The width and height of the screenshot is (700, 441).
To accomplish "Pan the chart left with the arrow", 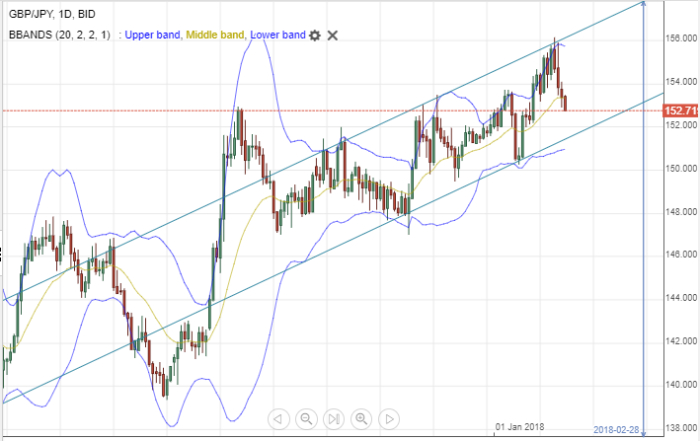I will click(278, 419).
